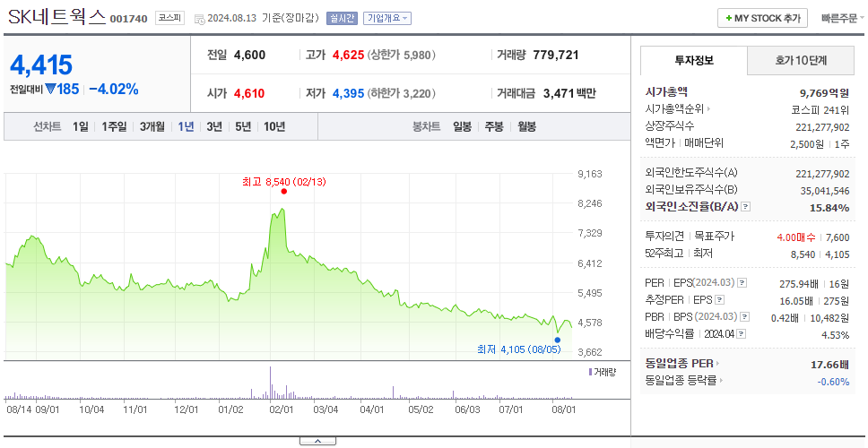This screenshot has width=868, height=448.
Task: Click the 외국인소진율 value 15.84%
Action: (831, 207)
